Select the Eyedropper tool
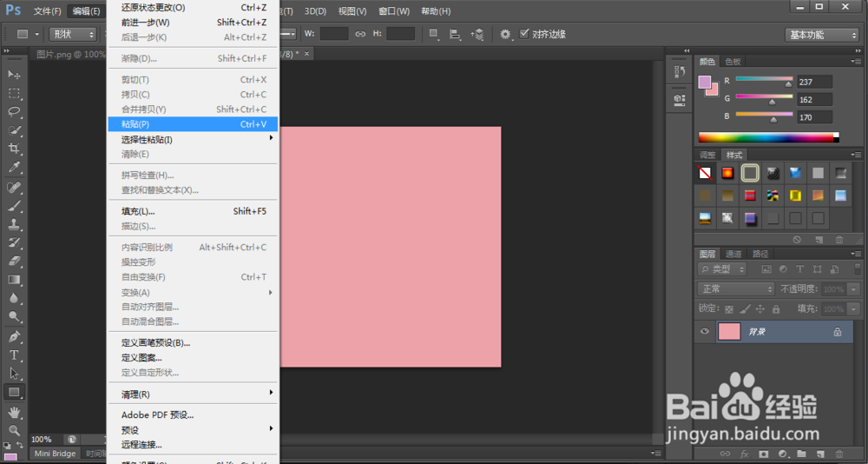Screen dimensions: 868x464 14,167
